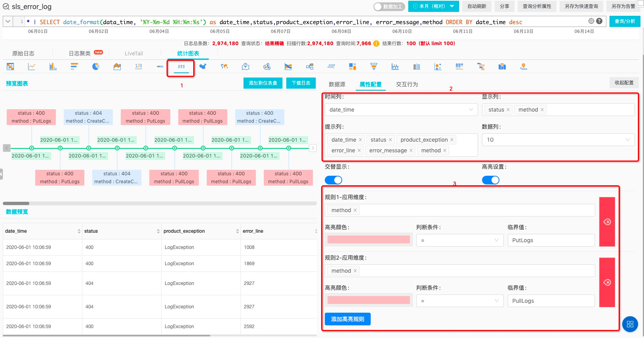Click 添加到仪表盘 button

click(x=263, y=83)
